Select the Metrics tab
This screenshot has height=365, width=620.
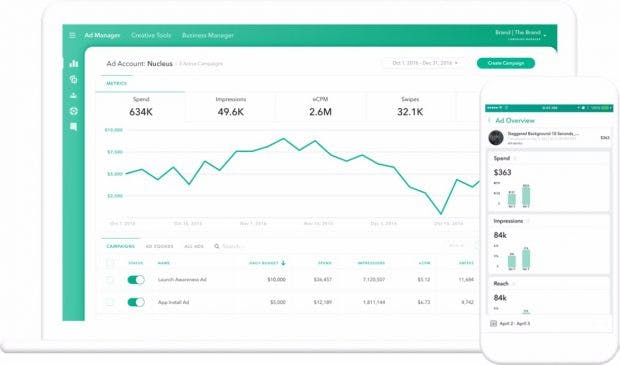tap(117, 83)
